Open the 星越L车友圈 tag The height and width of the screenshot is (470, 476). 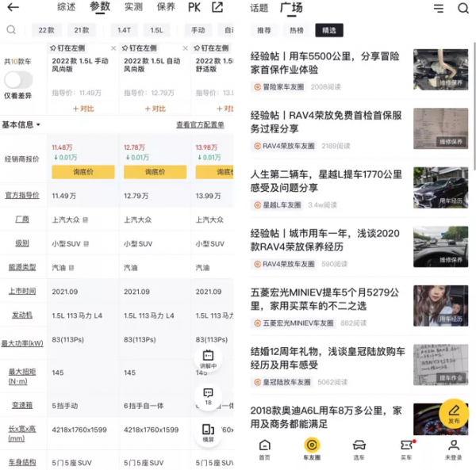pyautogui.click(x=278, y=205)
